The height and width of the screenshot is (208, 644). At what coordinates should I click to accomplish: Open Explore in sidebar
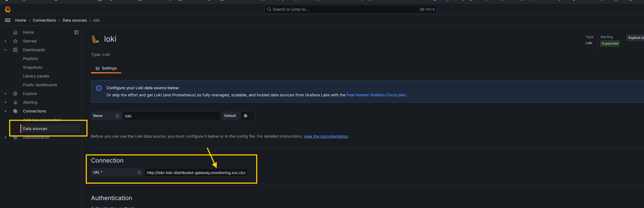click(x=30, y=94)
